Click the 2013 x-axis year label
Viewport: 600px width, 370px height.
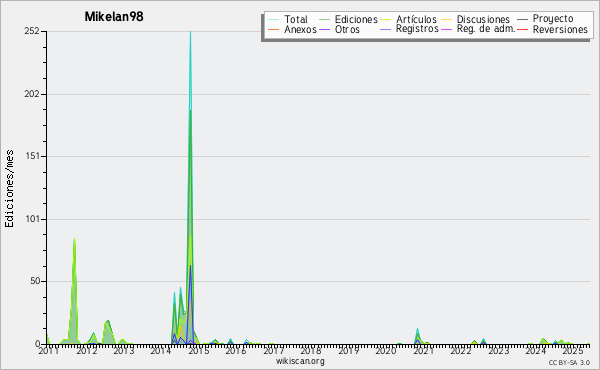point(124,350)
